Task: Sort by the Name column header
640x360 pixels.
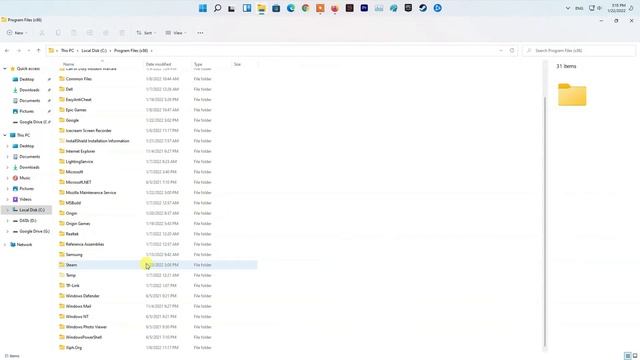Action: tap(69, 64)
